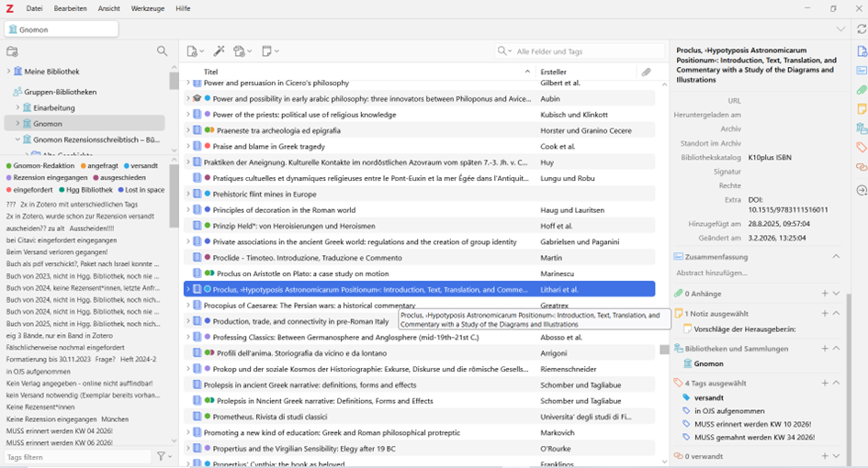This screenshot has height=468, width=868.
Task: Expand the Meine Bibliothek tree node
Action: click(x=8, y=71)
